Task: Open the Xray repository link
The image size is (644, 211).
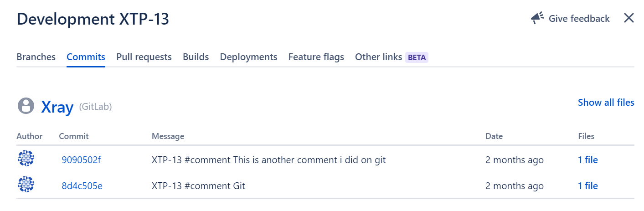Action: (57, 107)
